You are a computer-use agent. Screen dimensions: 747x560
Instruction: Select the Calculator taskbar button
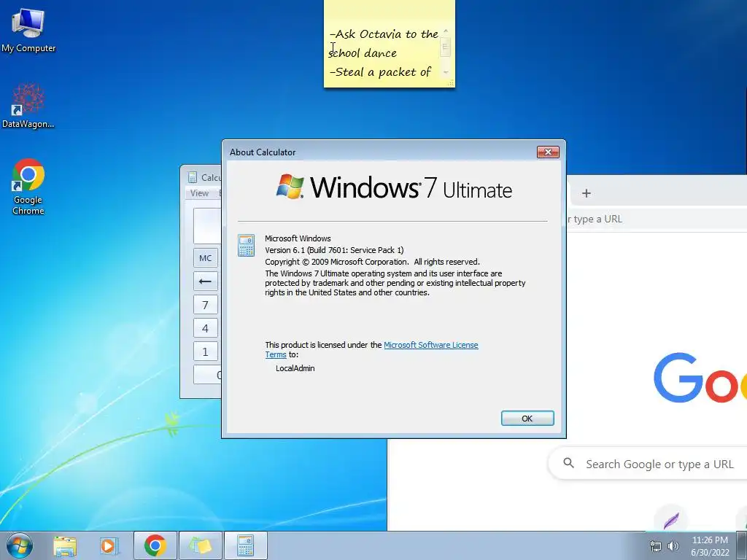point(245,545)
